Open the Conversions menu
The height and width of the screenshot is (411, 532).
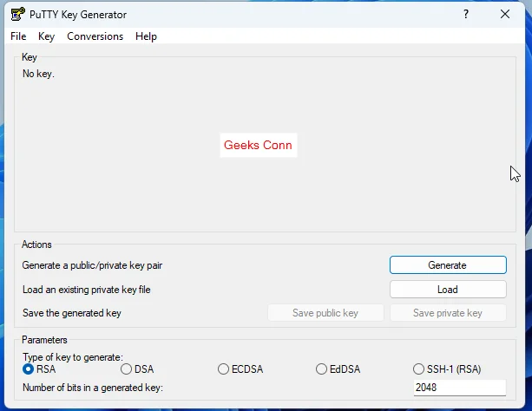[x=95, y=36]
